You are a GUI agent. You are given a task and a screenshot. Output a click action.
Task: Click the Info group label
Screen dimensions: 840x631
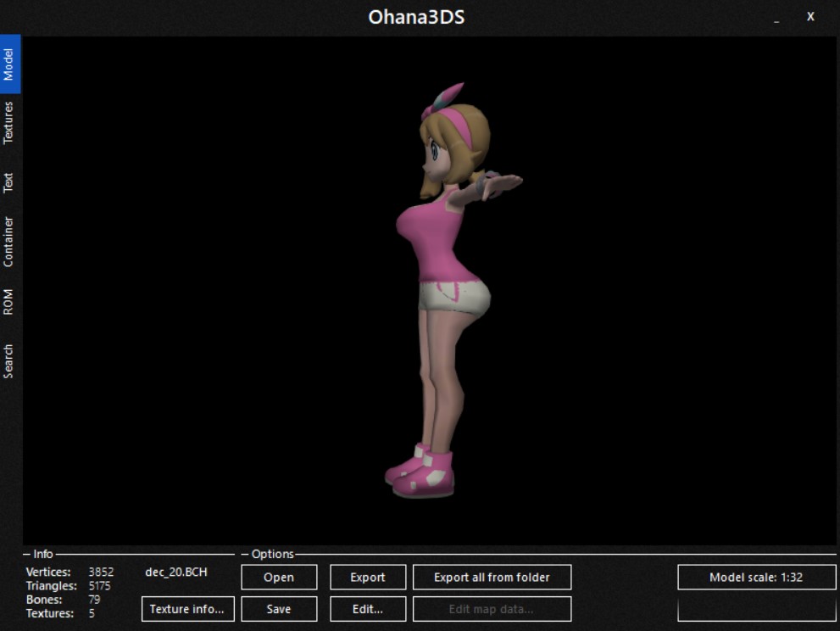pyautogui.click(x=43, y=554)
